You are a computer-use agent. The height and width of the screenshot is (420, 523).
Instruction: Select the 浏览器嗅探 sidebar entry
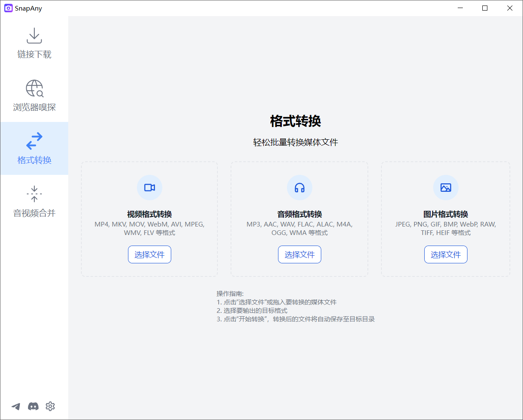click(34, 97)
